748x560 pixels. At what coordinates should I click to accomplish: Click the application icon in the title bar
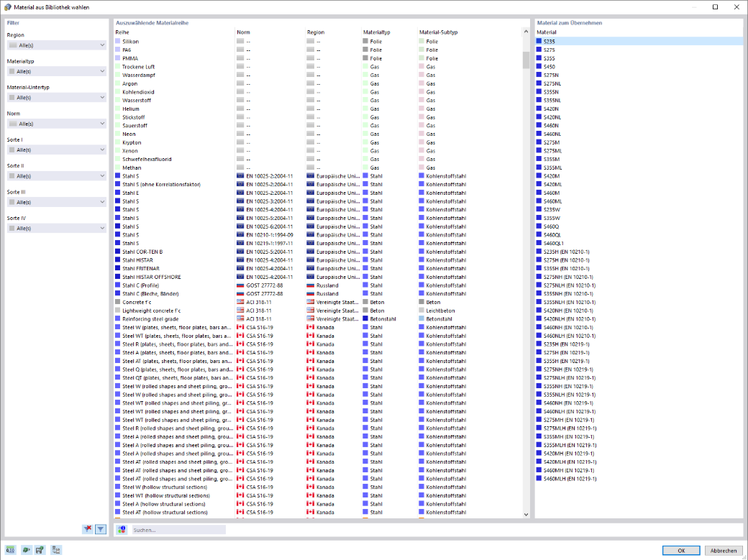pos(8,7)
